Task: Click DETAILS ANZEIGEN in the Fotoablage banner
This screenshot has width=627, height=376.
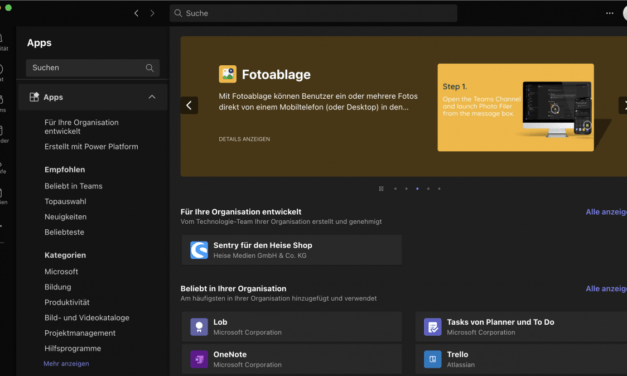Action: pos(244,139)
